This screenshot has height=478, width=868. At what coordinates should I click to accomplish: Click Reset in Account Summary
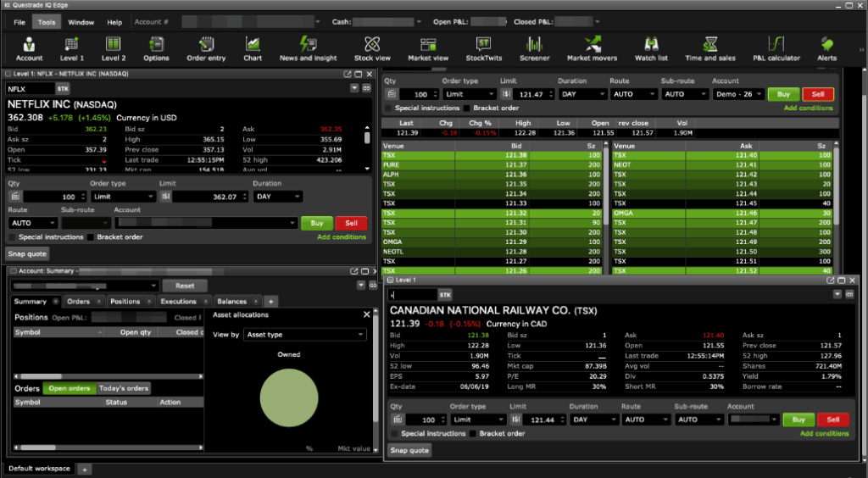(x=185, y=286)
